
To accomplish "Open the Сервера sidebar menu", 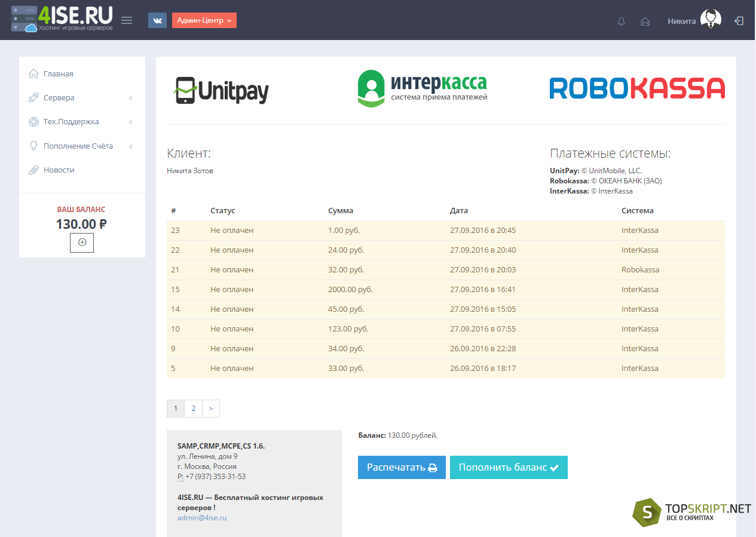I will [59, 98].
